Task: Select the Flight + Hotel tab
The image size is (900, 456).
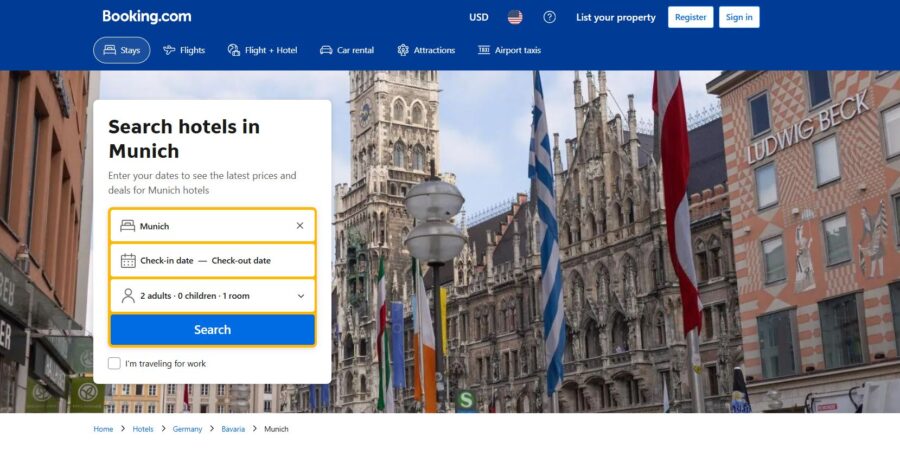Action: 262,50
